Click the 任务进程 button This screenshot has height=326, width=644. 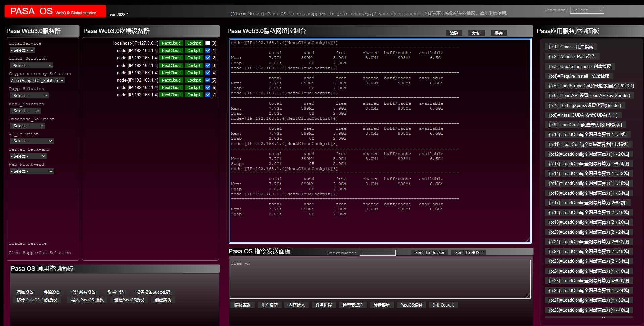[324, 305]
